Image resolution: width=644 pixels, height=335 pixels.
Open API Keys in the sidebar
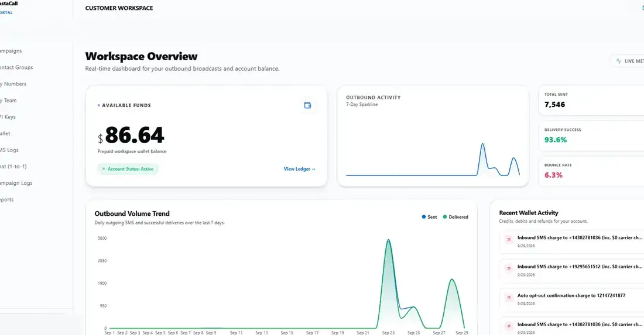[x=8, y=117]
